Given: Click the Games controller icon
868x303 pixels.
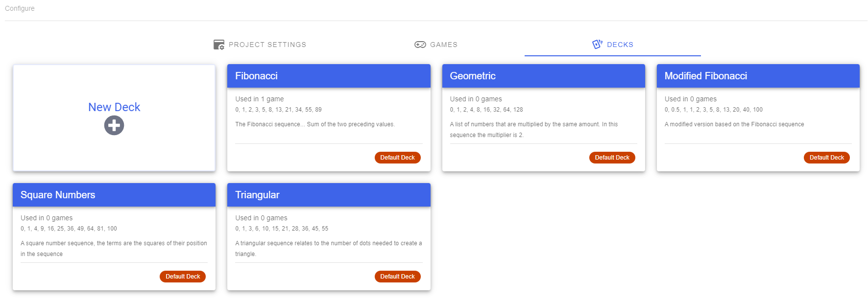Looking at the screenshot, I should 420,45.
